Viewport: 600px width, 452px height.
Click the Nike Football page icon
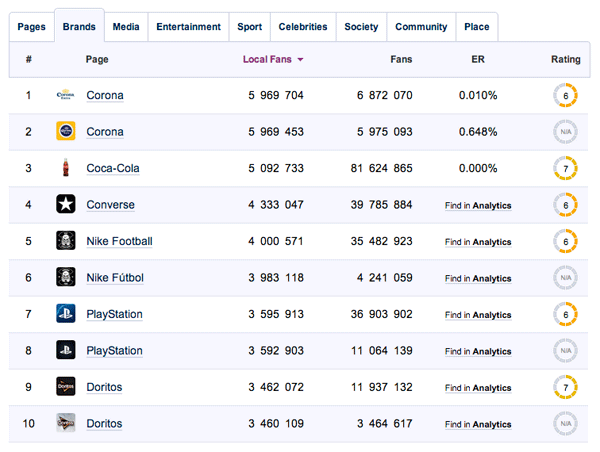coord(65,240)
